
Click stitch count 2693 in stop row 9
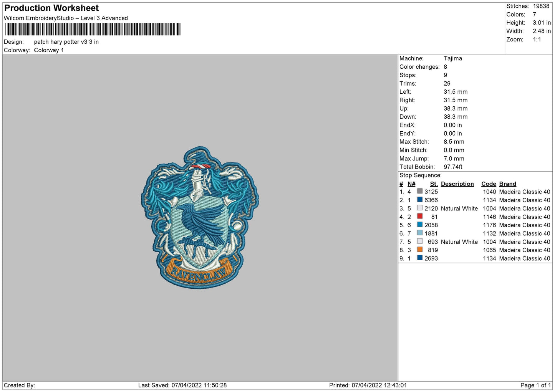point(431,258)
